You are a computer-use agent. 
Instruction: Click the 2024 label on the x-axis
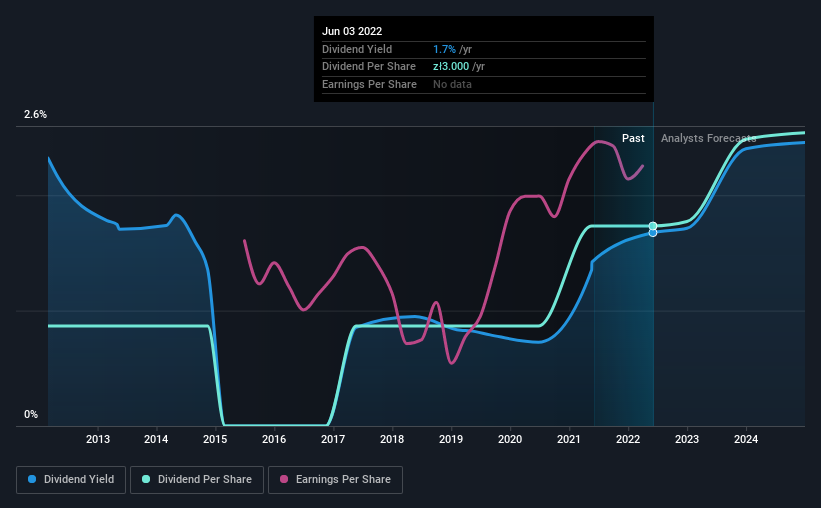[x=746, y=439]
